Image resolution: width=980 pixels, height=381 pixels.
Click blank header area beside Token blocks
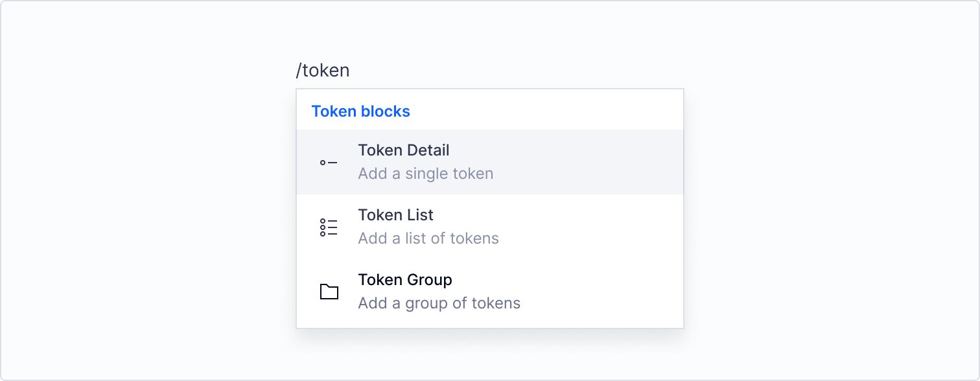point(551,111)
